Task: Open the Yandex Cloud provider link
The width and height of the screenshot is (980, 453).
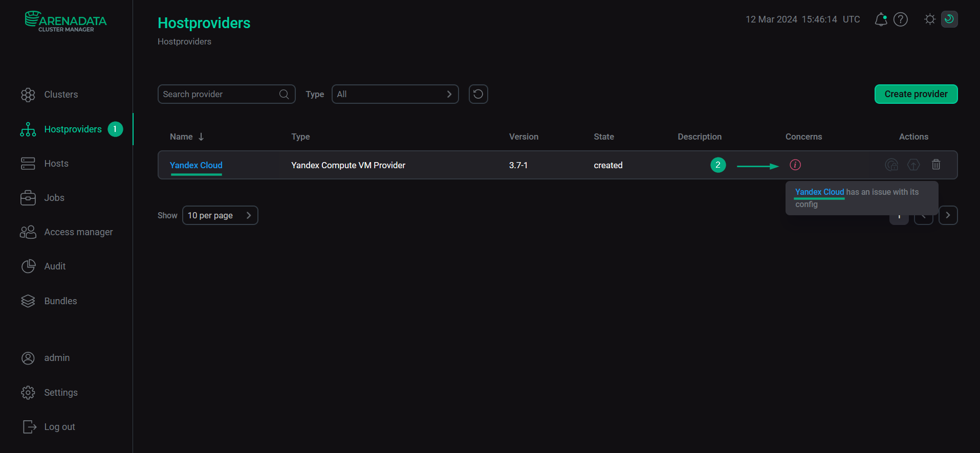Action: pyautogui.click(x=196, y=165)
